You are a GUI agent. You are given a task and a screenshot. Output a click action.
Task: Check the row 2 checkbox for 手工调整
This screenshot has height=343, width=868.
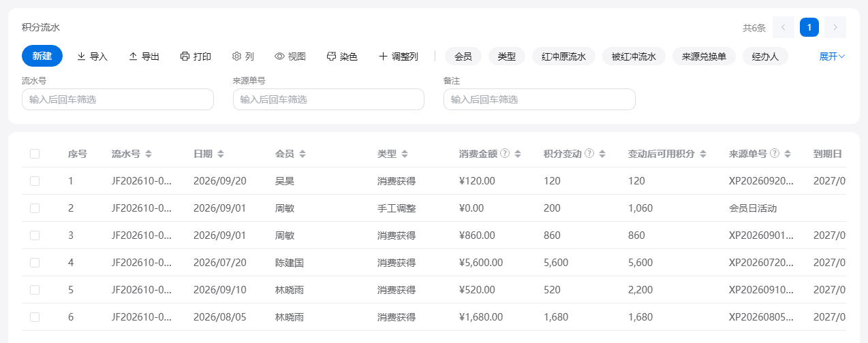tap(35, 208)
